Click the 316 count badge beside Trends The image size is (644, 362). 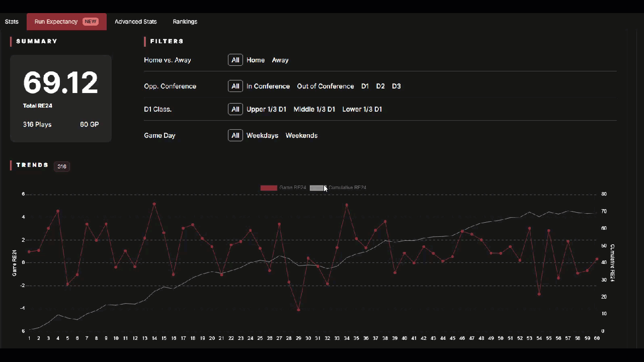(62, 166)
